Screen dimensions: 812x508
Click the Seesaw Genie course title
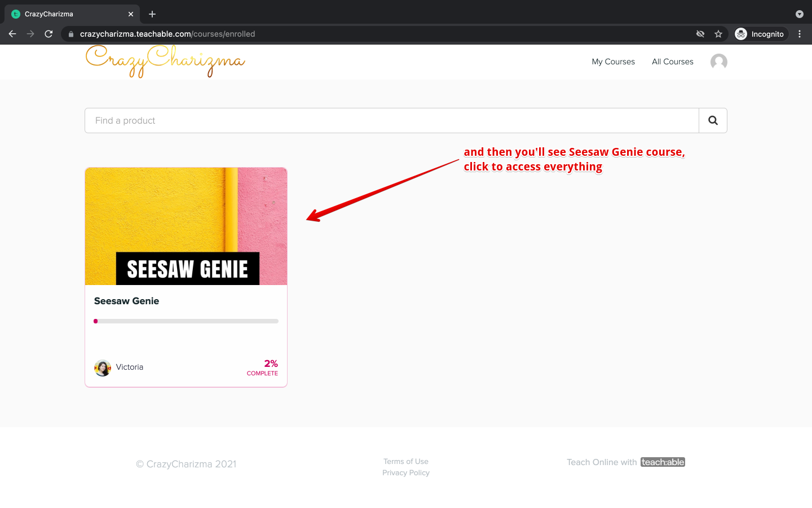[127, 301]
